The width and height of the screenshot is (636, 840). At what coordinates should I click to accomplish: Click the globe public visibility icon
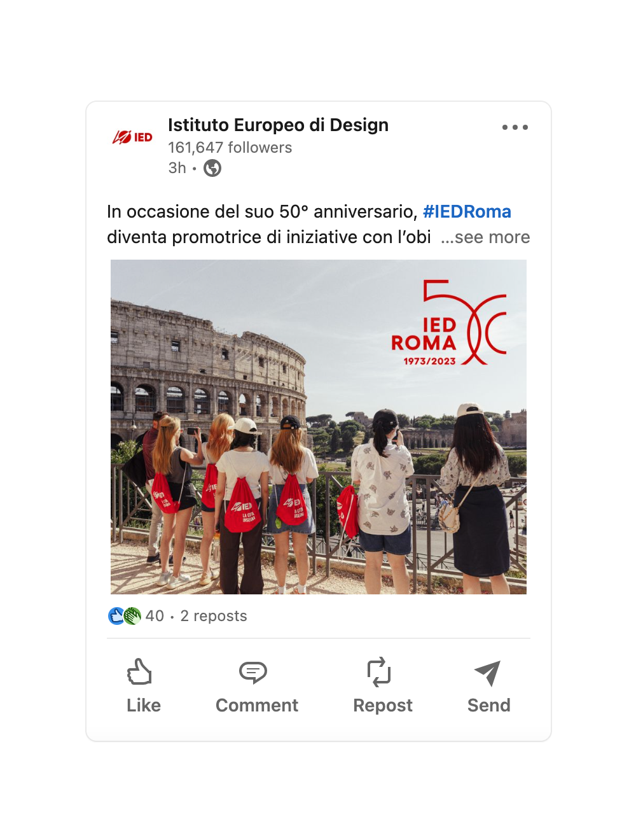212,168
